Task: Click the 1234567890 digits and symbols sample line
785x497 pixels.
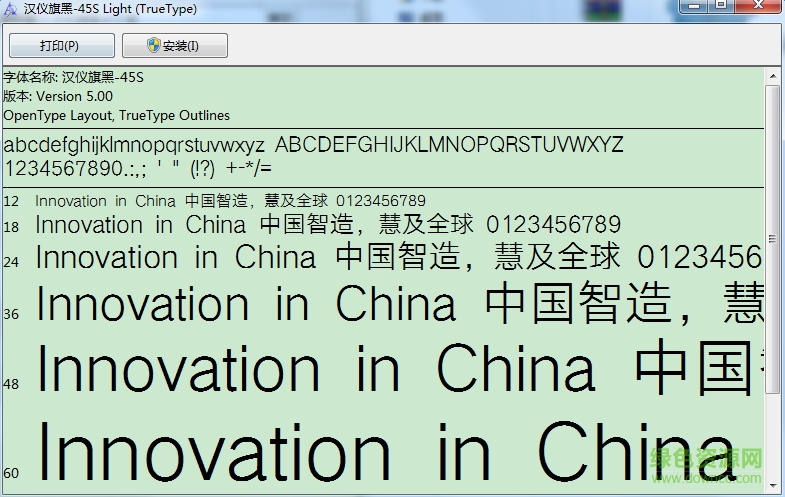Action: (x=138, y=168)
